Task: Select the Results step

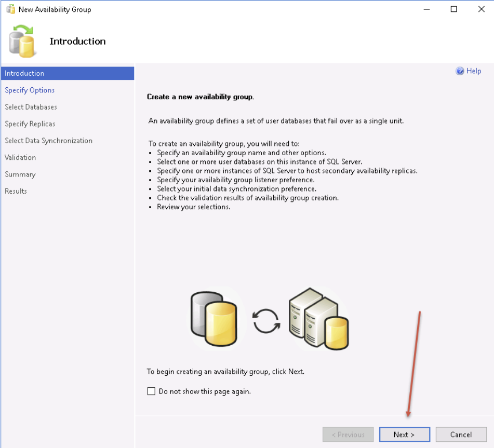Action: coord(16,191)
